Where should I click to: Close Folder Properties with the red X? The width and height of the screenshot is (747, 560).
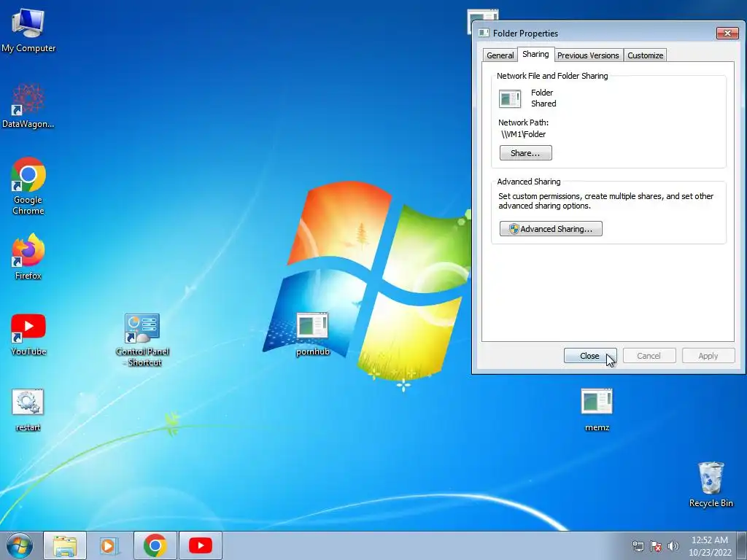[727, 33]
